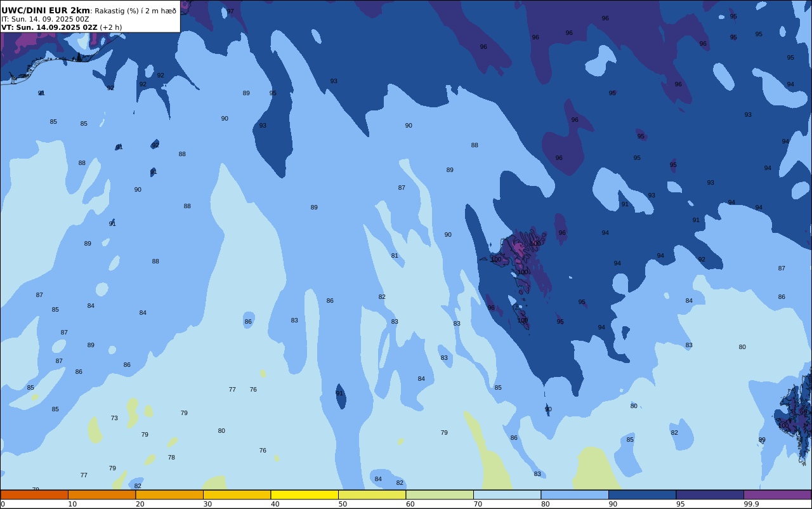812x509 pixels.
Task: Click the medium blue 90–95 legend swatch
Action: 642,494
